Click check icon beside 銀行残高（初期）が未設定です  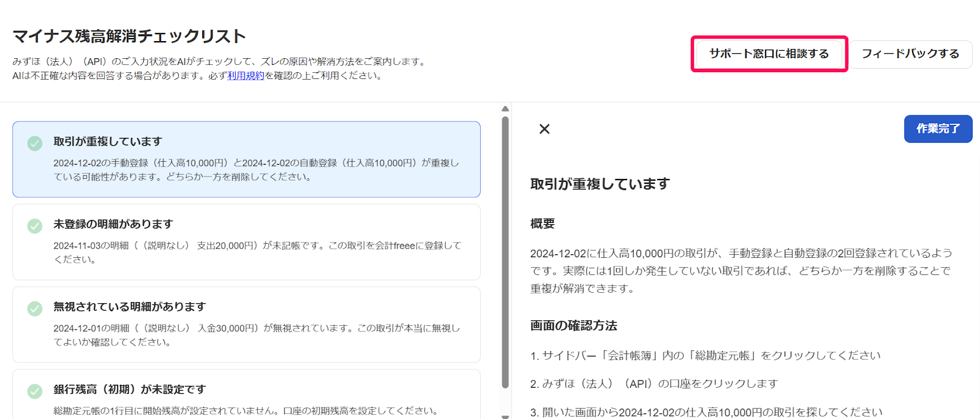35,391
